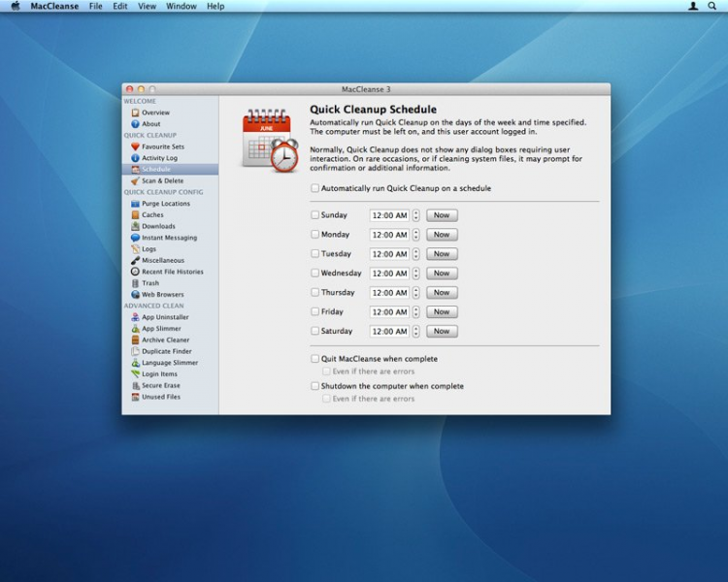
Task: Click the Friday time stepper arrows
Action: point(416,312)
